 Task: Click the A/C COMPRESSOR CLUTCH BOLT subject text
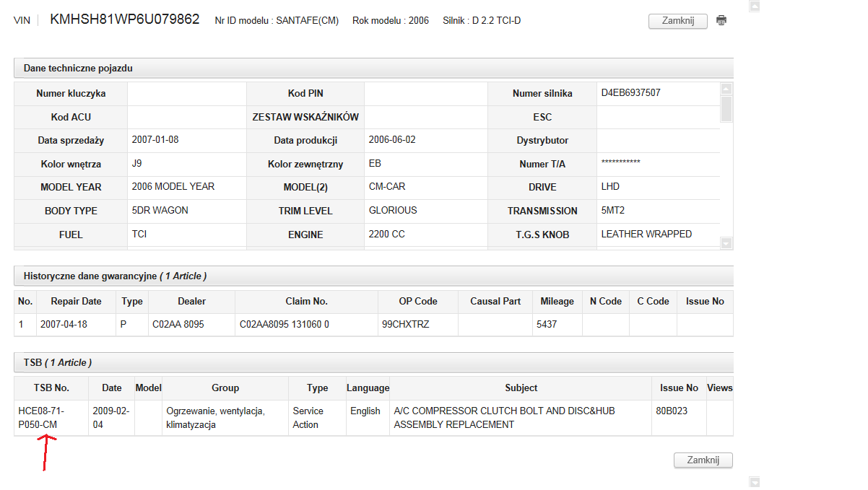(504, 418)
